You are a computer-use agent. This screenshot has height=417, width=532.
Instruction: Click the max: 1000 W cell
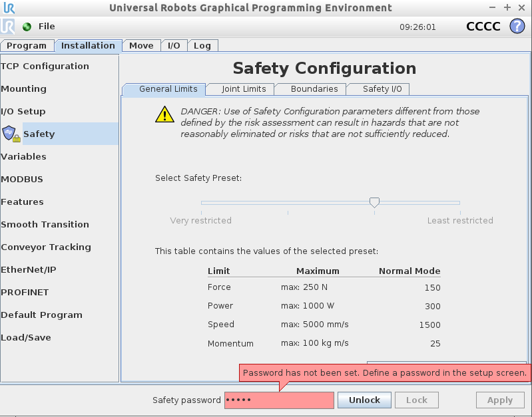pos(308,306)
